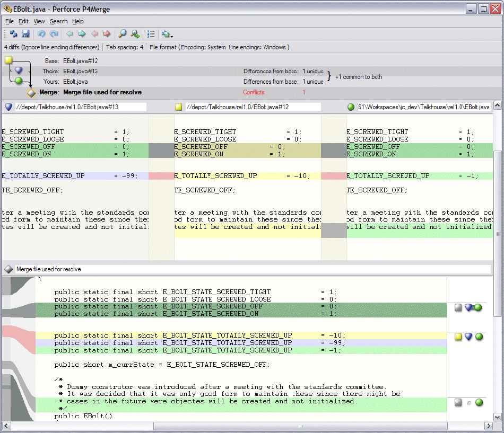Image resolution: width=504 pixels, height=433 pixels.
Task: Click the refresh/swap files toolbar icon
Action: click(14, 34)
